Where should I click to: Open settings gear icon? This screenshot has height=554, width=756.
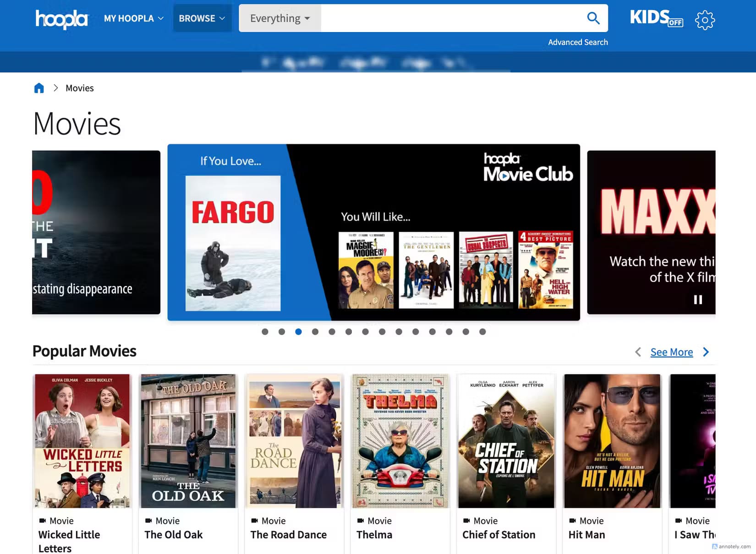(x=705, y=20)
